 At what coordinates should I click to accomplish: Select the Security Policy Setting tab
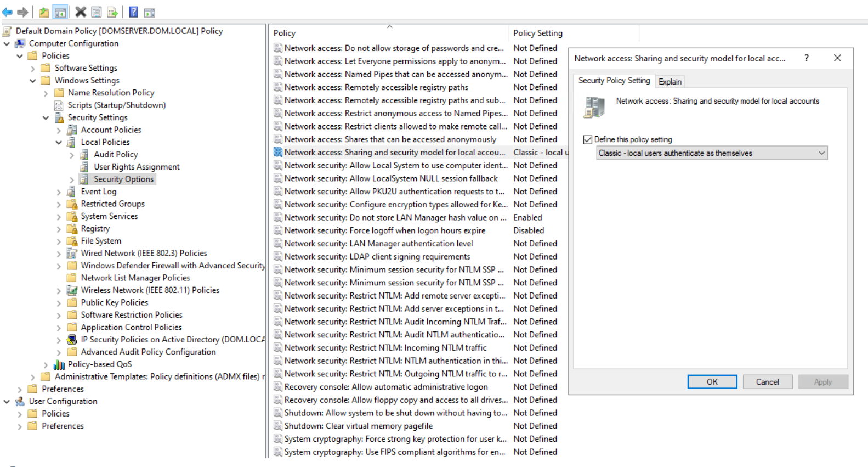pos(614,80)
